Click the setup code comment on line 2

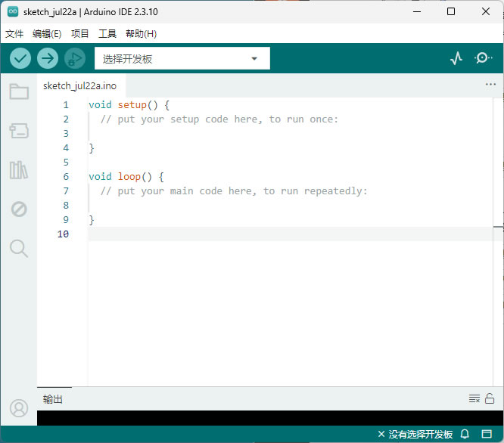pyautogui.click(x=219, y=119)
